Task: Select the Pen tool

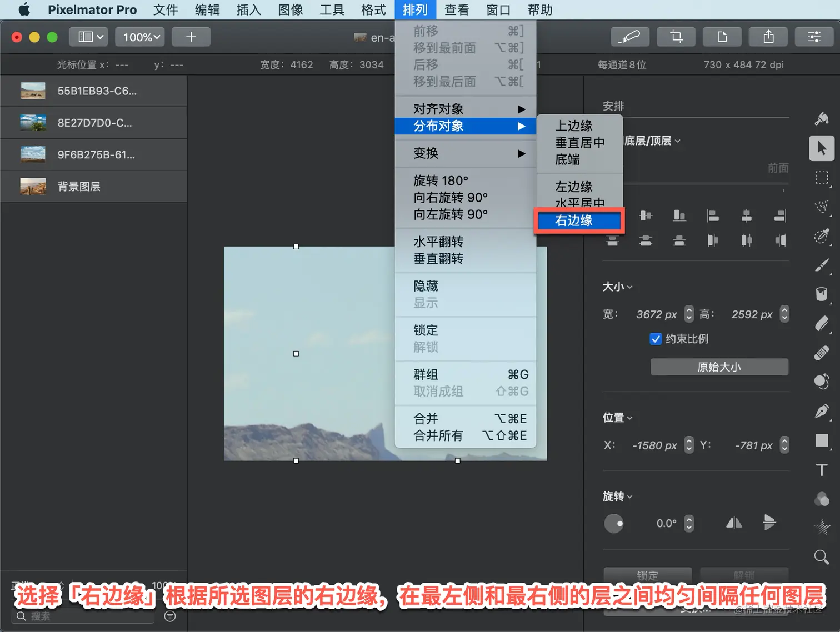Action: click(x=822, y=412)
